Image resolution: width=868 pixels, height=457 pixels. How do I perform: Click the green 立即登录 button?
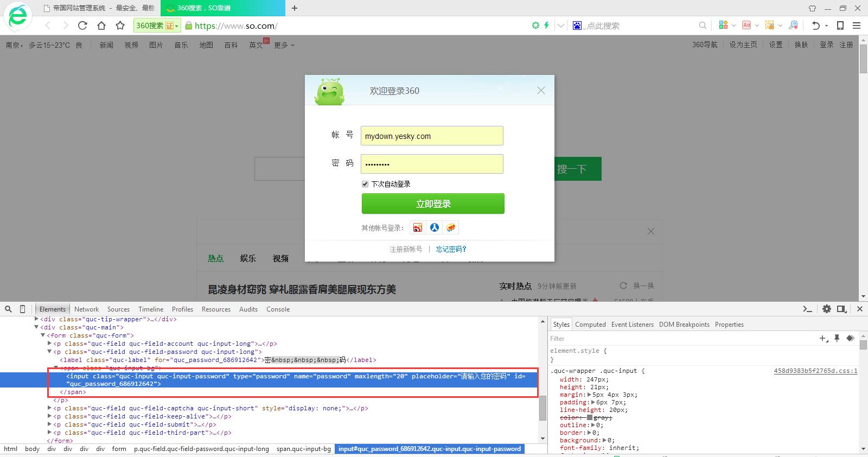[x=433, y=204]
